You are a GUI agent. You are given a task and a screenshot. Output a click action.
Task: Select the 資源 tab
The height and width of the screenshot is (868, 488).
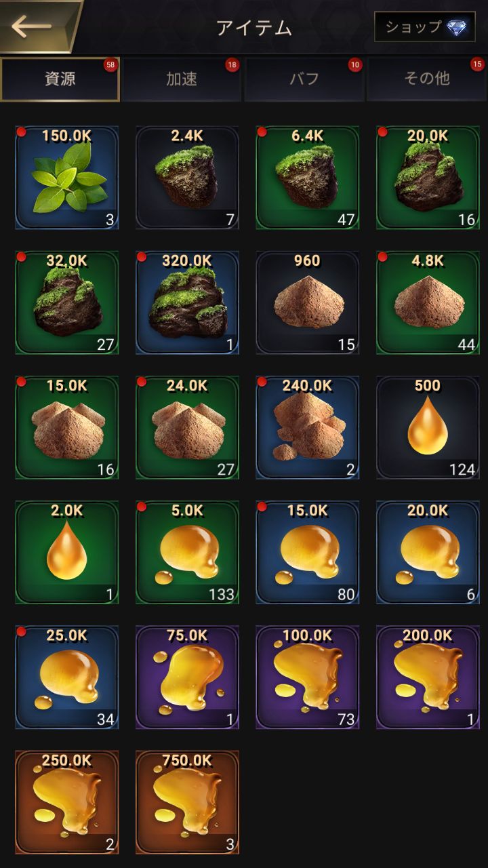60,79
